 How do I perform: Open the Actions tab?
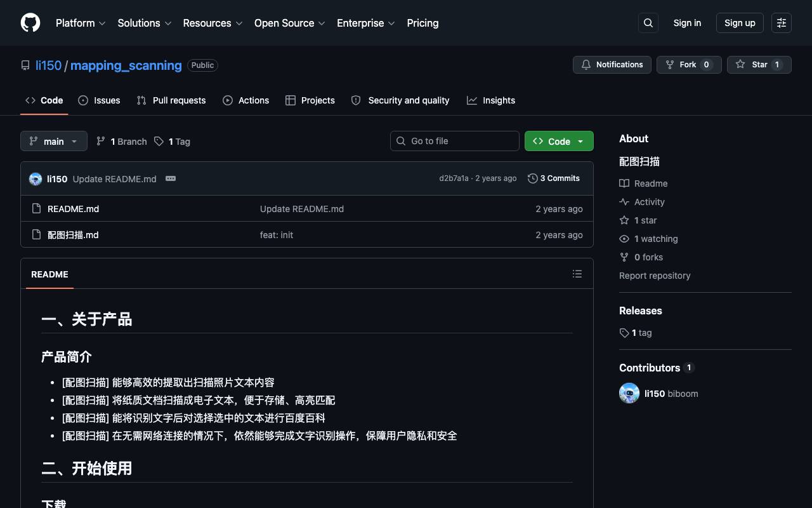[x=246, y=100]
